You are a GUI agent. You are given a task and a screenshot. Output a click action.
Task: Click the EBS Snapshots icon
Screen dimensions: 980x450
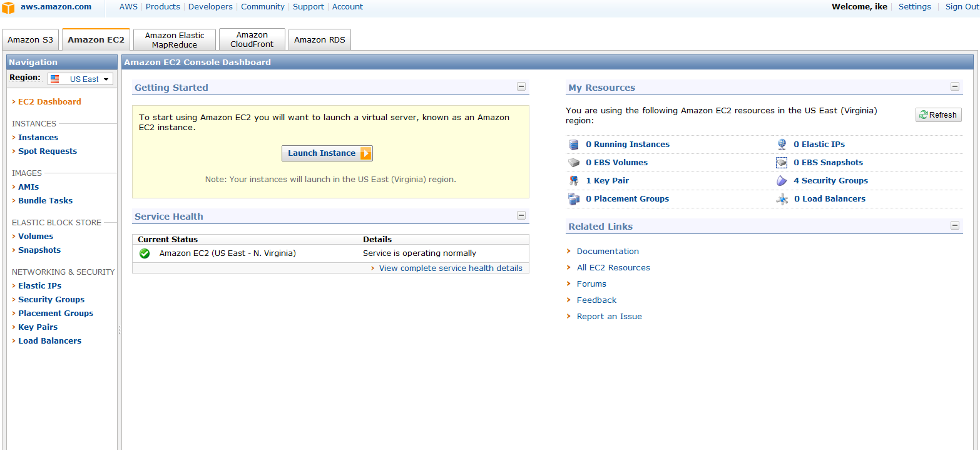click(x=782, y=163)
